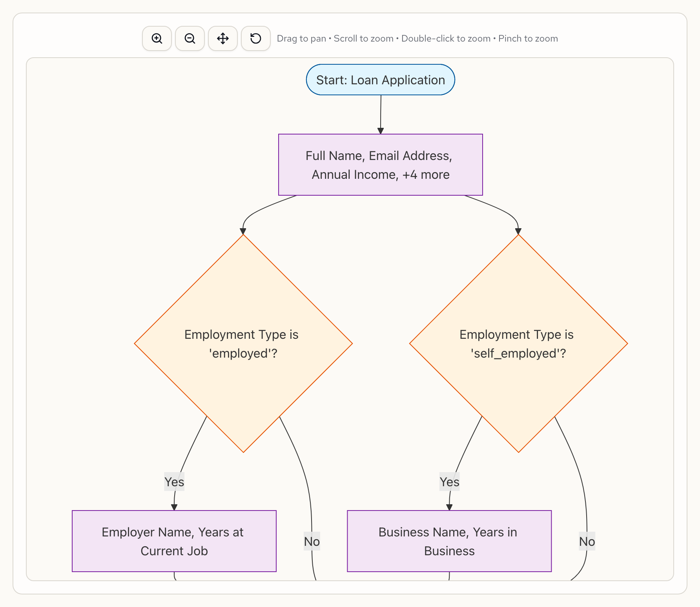Image resolution: width=700 pixels, height=607 pixels.
Task: Click the arrowhead entering the 'self_employed' diamond
Action: click(x=518, y=231)
